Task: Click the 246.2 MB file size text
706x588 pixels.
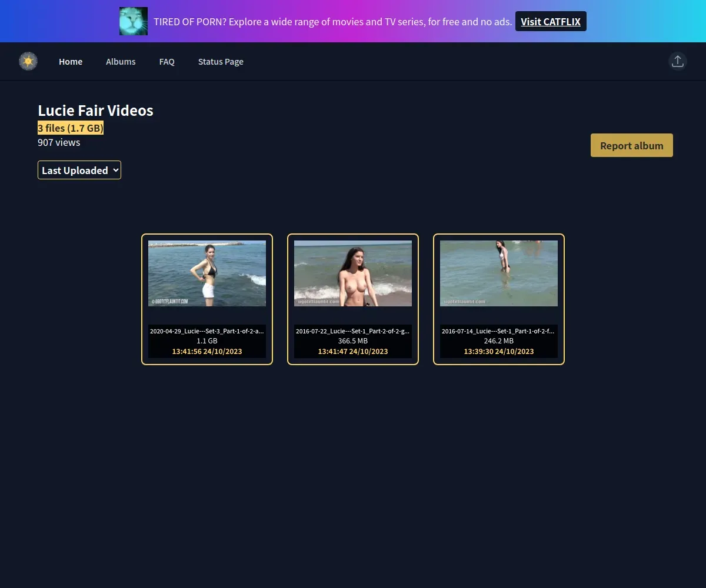Action: tap(499, 341)
